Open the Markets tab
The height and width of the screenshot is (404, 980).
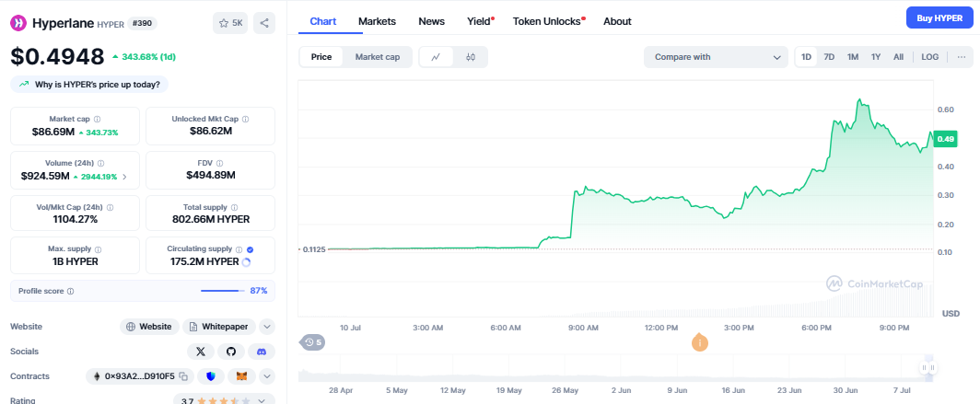tap(377, 21)
